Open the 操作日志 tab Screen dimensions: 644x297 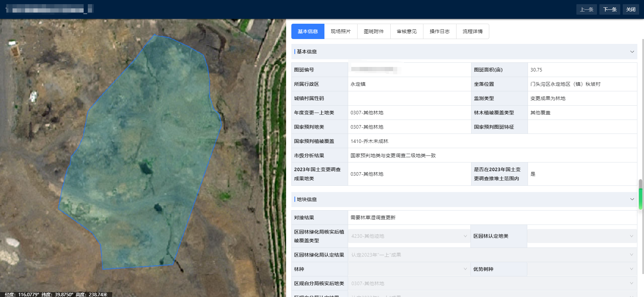440,31
